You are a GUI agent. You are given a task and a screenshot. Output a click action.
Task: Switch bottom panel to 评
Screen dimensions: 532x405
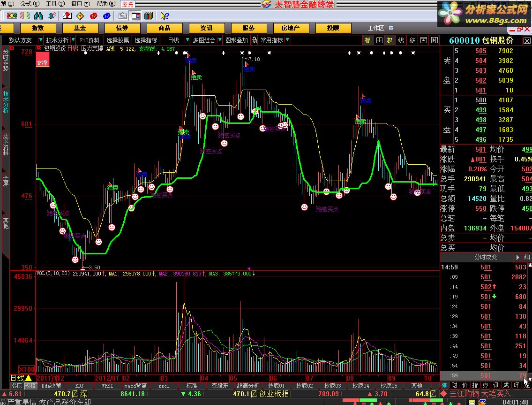point(517,385)
